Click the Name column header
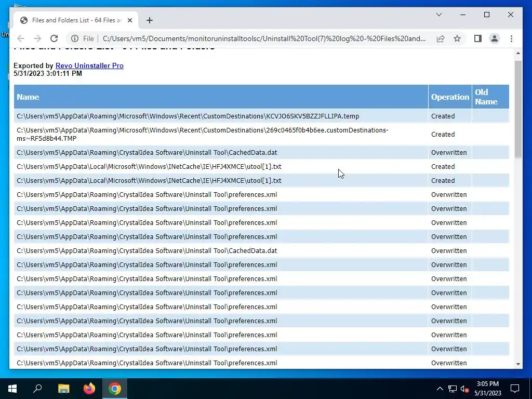Screen dimensions: 532x399 (221, 97)
